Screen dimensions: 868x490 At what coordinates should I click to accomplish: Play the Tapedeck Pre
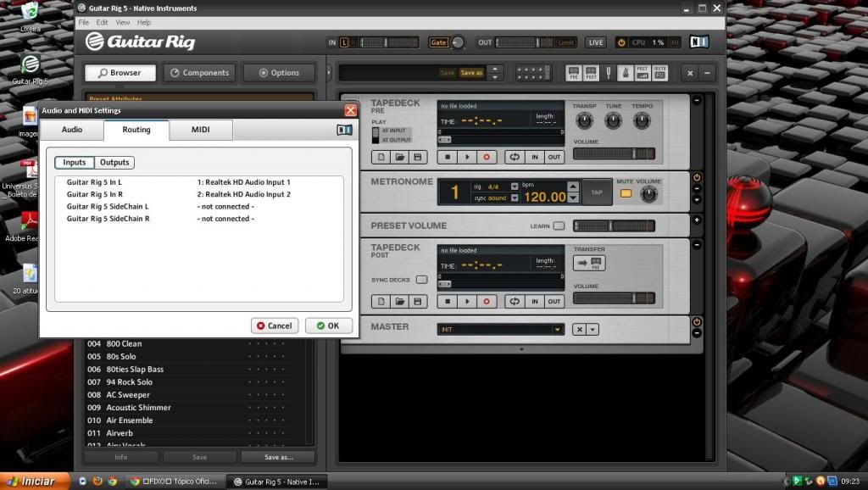(467, 157)
